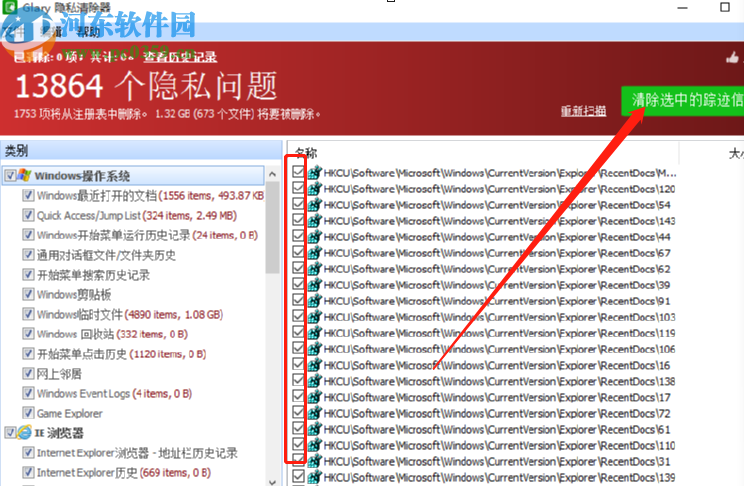This screenshot has height=486, width=744.
Task: Toggle the Game Explorer checkbox
Action: 28,413
